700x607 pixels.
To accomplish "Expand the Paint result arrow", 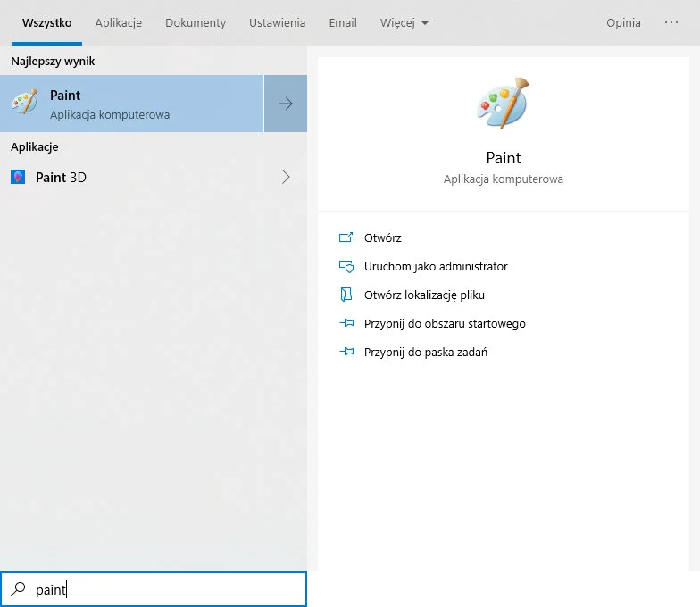I will (x=286, y=104).
